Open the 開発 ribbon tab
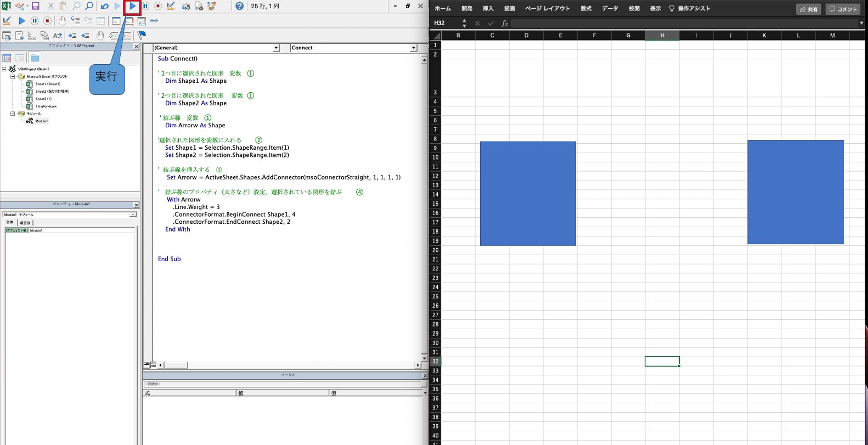Screen dimensions: 868x445 click(x=466, y=9)
